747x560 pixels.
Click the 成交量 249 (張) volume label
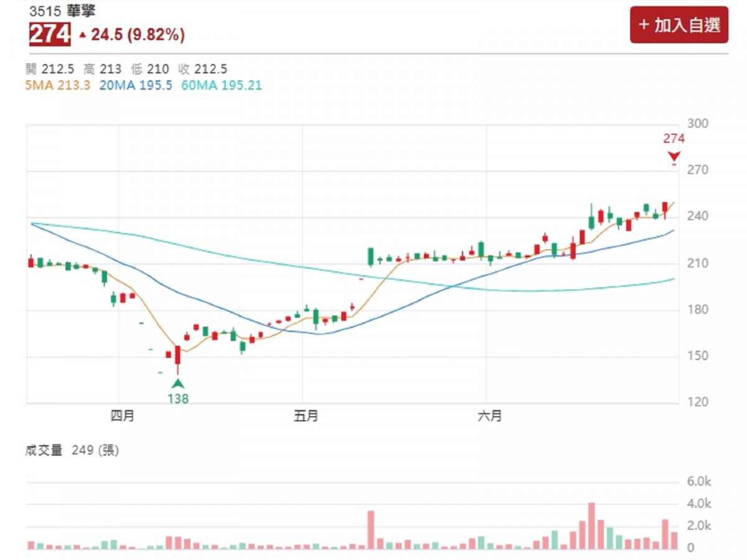point(72,450)
